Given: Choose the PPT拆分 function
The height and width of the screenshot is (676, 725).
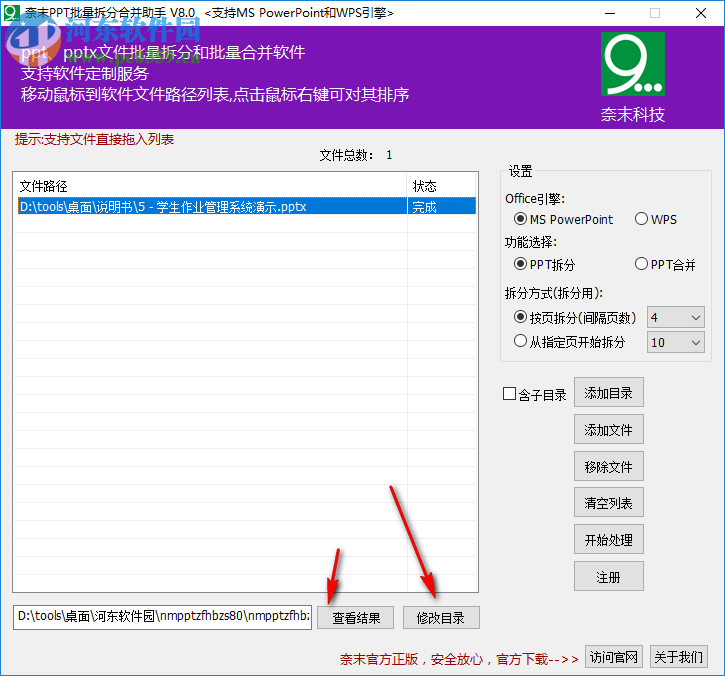Looking at the screenshot, I should [x=544, y=264].
